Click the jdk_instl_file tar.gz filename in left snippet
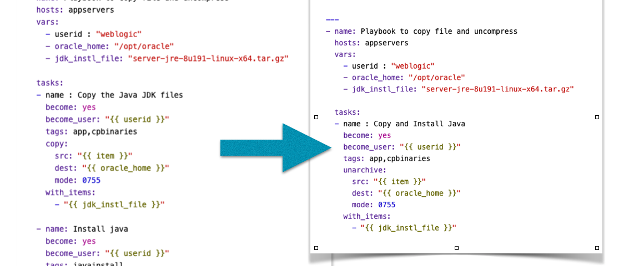 coord(208,59)
